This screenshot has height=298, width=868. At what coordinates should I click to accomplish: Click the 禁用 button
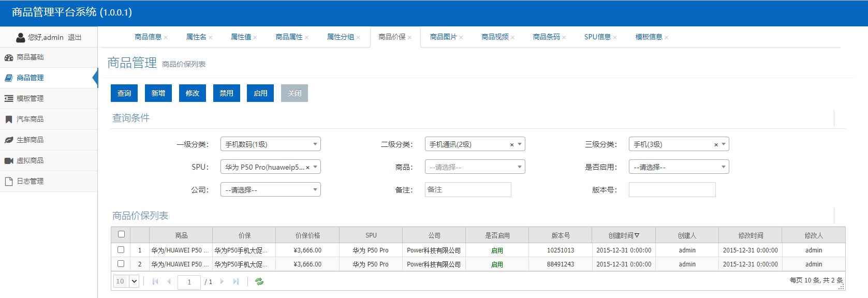point(227,93)
